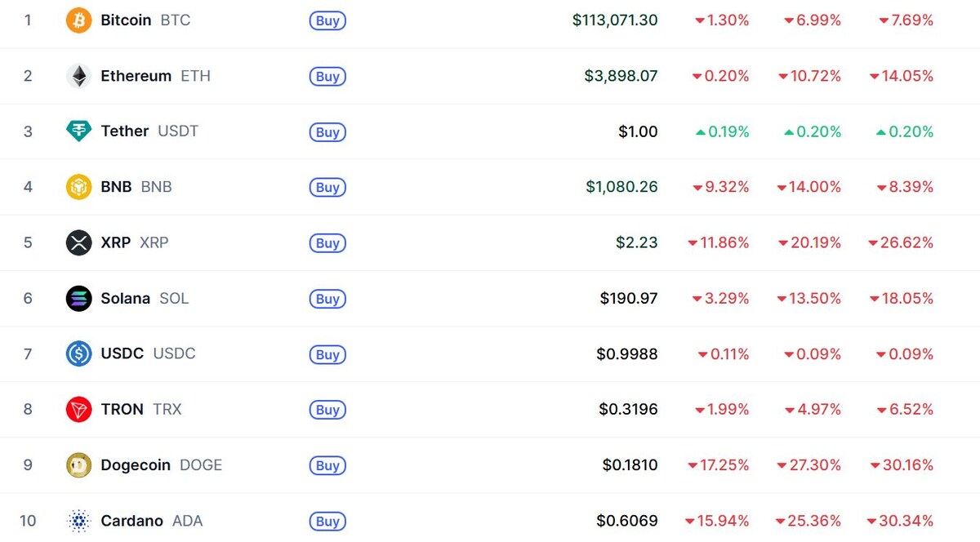Viewport: 980px width, 542px height.
Task: Click Buy next to Ethereum
Action: tap(327, 76)
